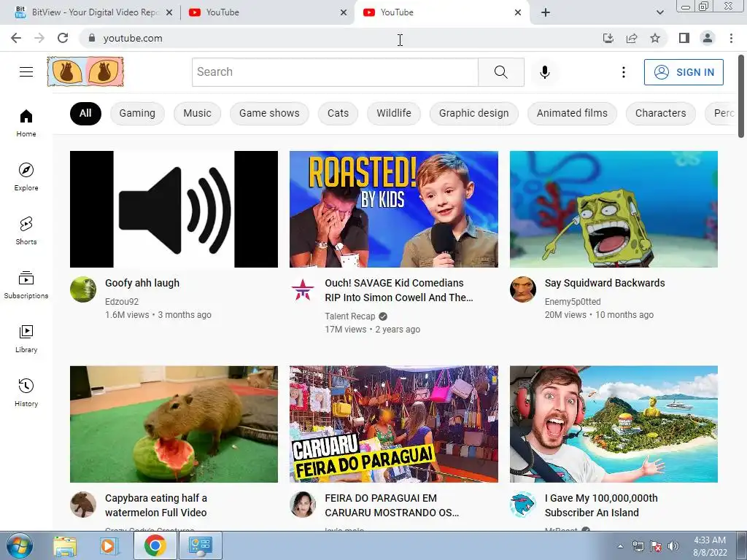Open Enemy5p0tted channel avatar
Image resolution: width=747 pixels, height=560 pixels.
[x=523, y=289]
